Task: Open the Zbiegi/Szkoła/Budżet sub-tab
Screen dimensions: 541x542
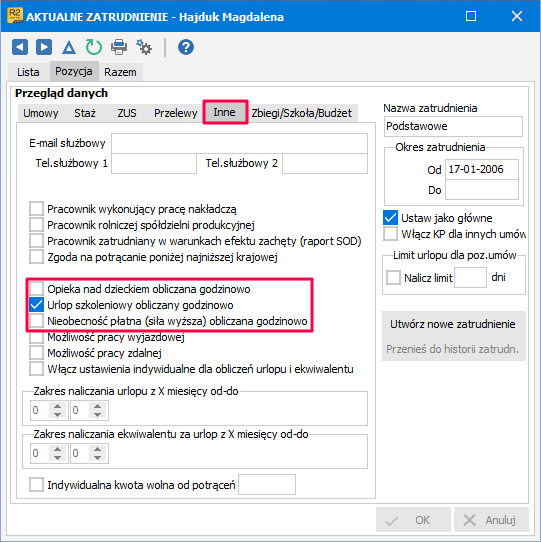Action: (301, 113)
